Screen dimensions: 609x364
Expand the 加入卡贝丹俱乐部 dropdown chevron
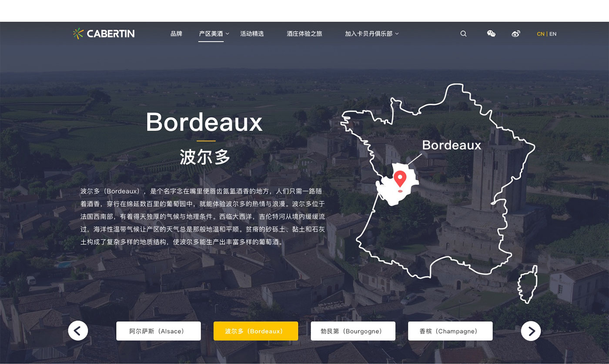click(397, 34)
